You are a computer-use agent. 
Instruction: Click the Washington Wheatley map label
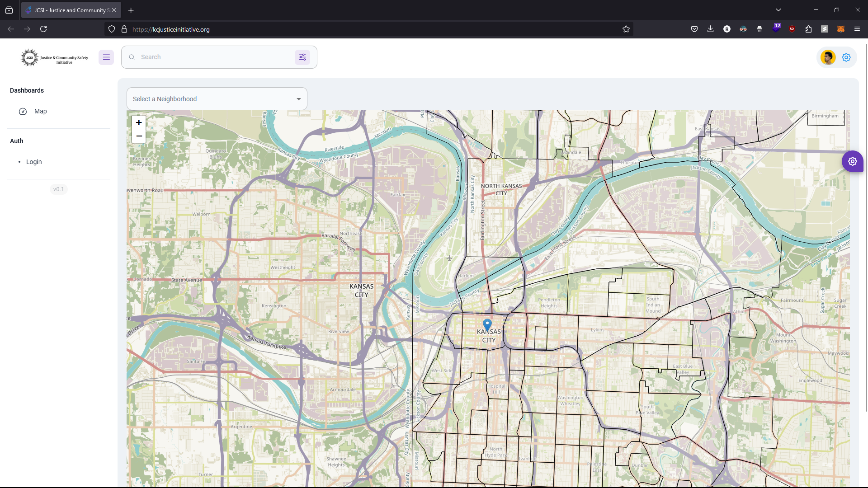[571, 401]
